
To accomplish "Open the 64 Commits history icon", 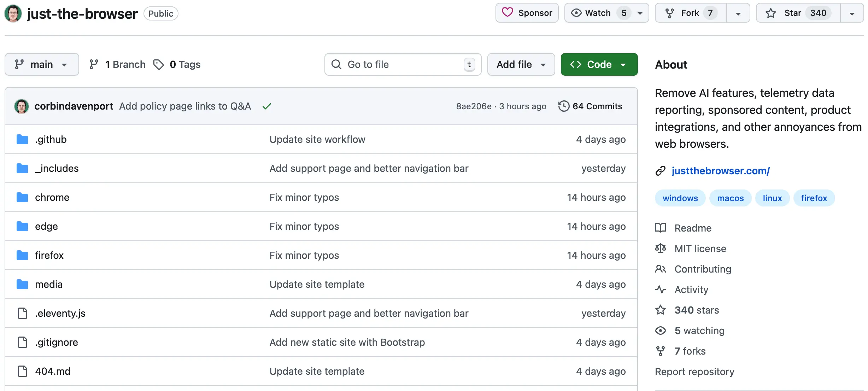I will [x=564, y=106].
